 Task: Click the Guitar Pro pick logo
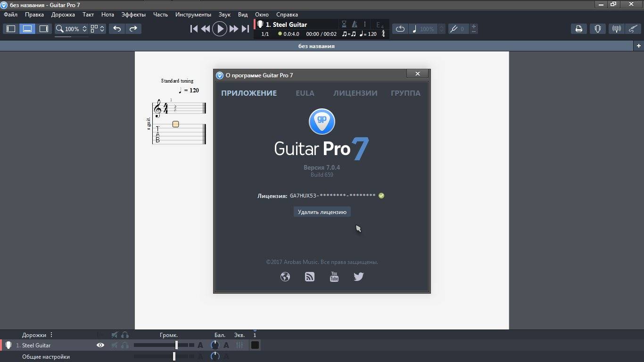tap(322, 122)
